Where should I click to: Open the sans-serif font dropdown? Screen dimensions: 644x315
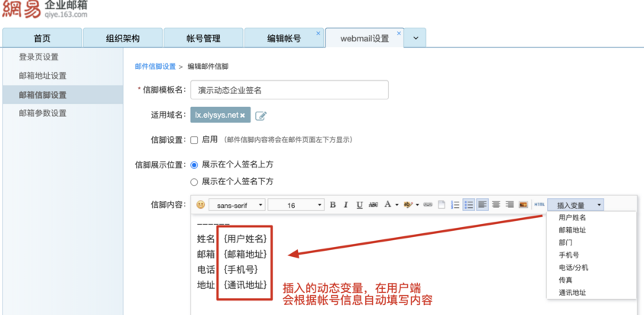237,205
